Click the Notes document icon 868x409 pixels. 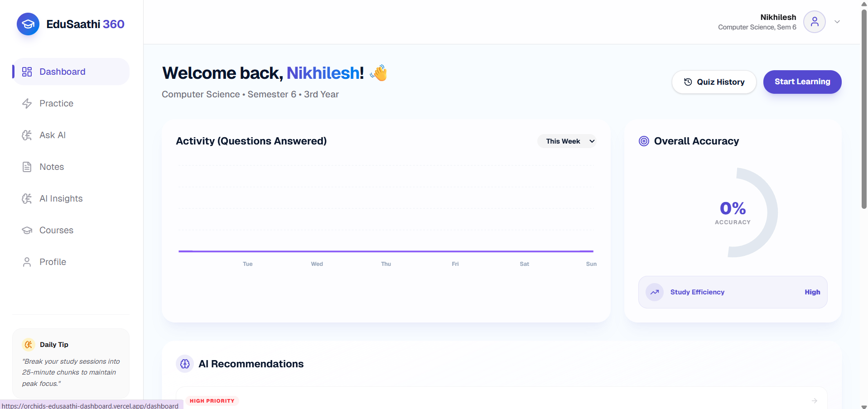[x=27, y=167]
